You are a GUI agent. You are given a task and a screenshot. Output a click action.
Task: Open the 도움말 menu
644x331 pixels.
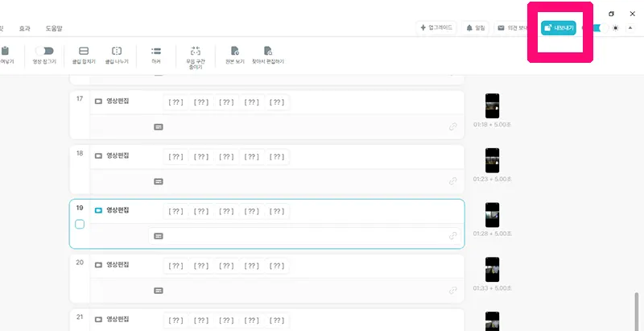tap(54, 28)
